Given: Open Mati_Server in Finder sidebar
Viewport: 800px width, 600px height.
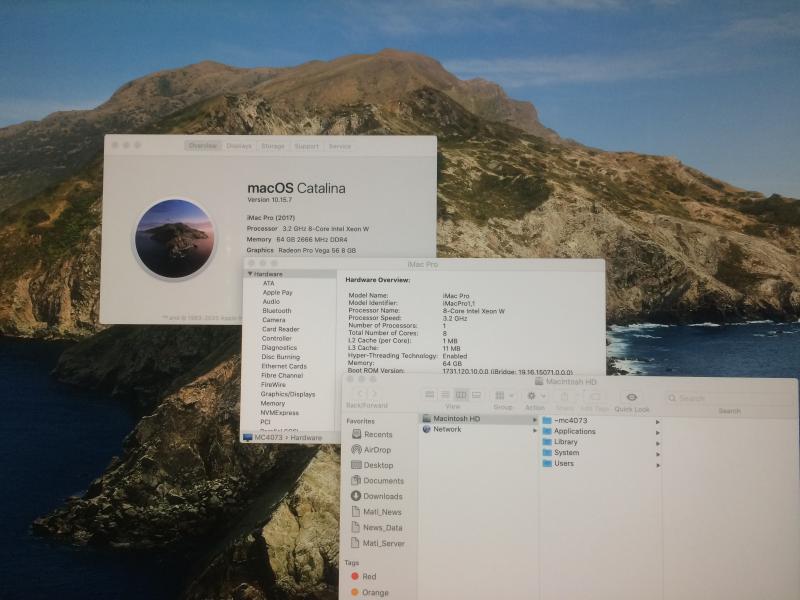Looking at the screenshot, I should click(378, 543).
